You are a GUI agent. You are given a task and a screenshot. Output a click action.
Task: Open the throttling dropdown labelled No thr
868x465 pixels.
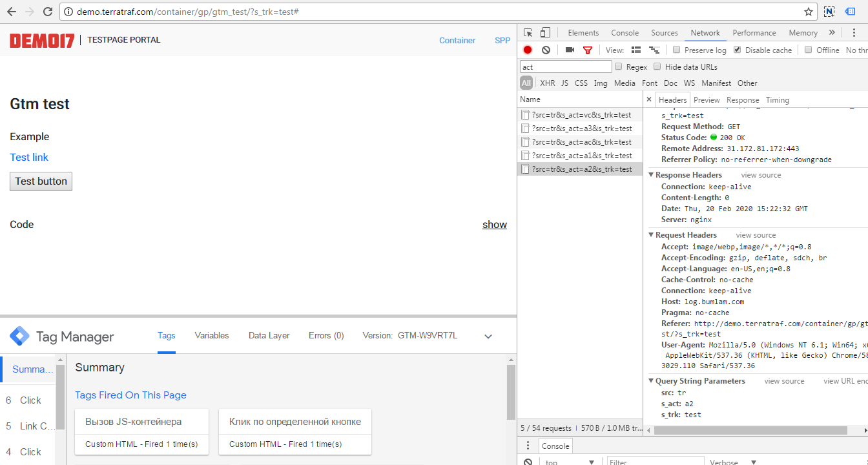[857, 50]
